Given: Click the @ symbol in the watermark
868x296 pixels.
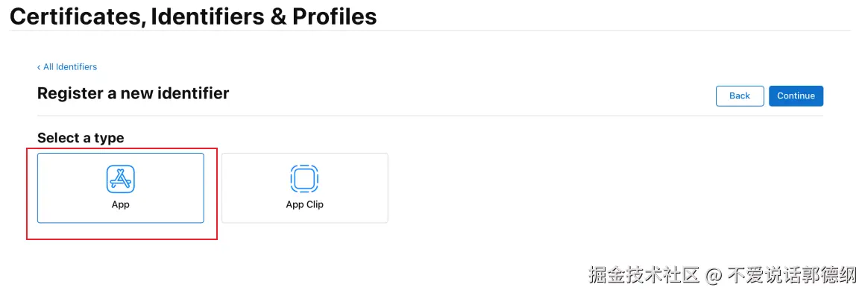Looking at the screenshot, I should tap(714, 276).
